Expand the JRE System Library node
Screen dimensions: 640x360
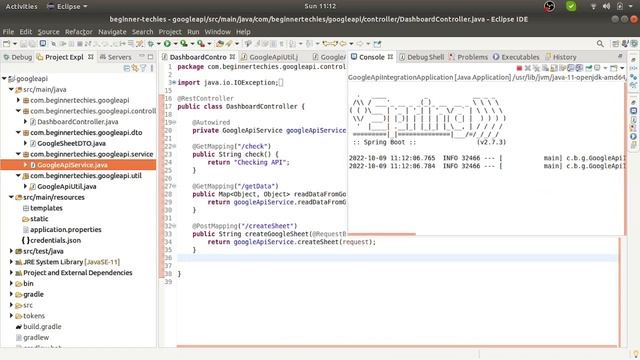click(11, 262)
